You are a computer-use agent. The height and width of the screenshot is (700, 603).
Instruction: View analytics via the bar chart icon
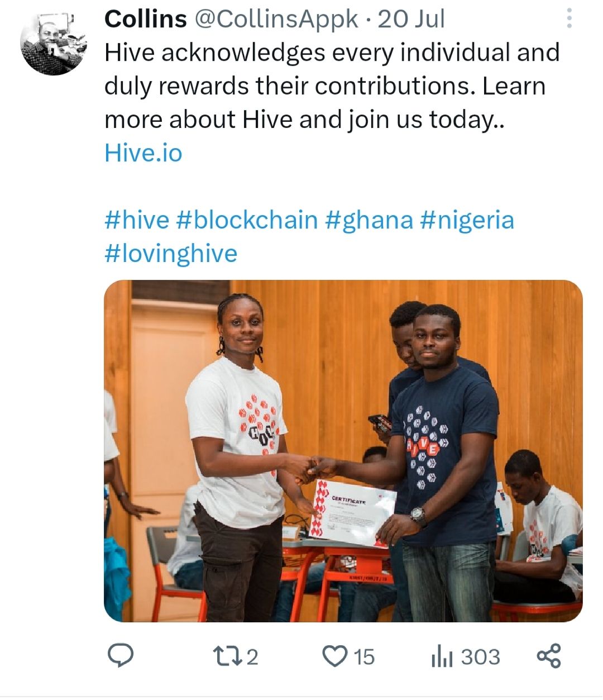click(x=442, y=656)
